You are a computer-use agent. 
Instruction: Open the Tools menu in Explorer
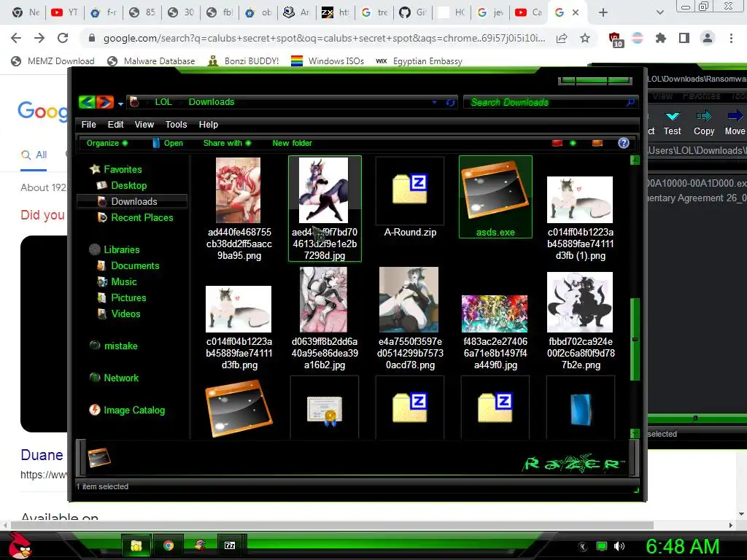(176, 124)
